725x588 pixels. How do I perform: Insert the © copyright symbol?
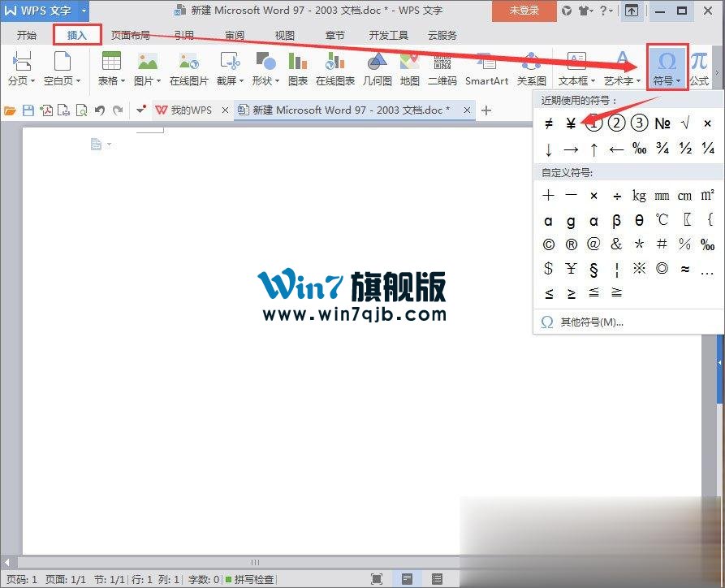[548, 244]
